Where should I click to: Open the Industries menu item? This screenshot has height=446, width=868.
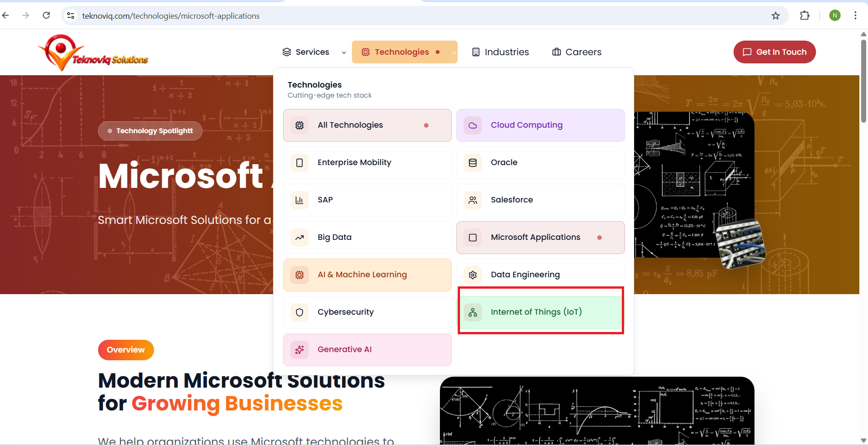[501, 52]
